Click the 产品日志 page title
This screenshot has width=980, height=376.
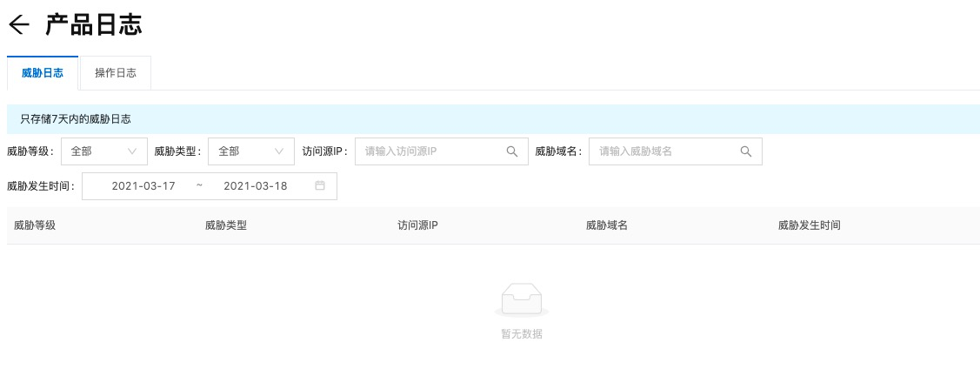[94, 24]
